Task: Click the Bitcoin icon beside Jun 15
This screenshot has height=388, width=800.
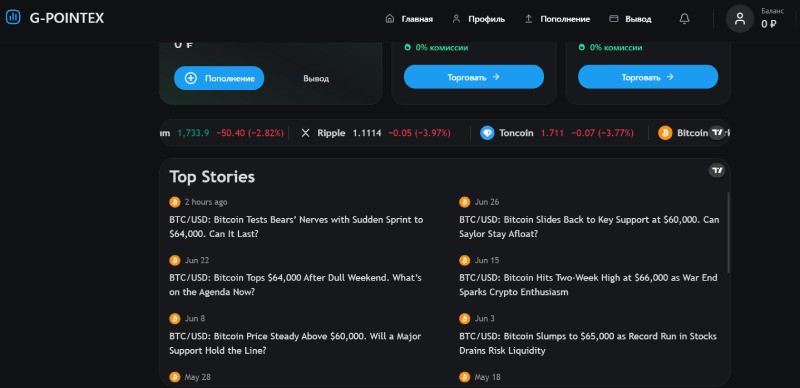Action: 464,260
